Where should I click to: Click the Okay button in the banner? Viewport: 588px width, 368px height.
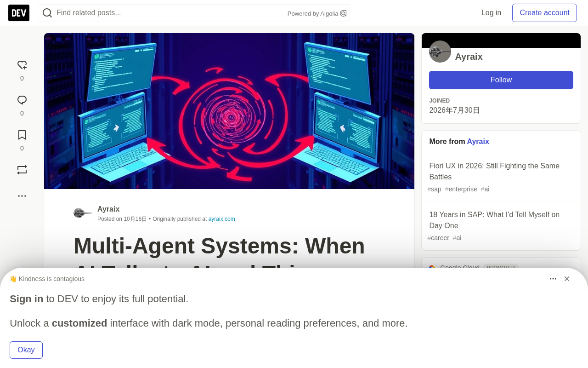(x=26, y=350)
